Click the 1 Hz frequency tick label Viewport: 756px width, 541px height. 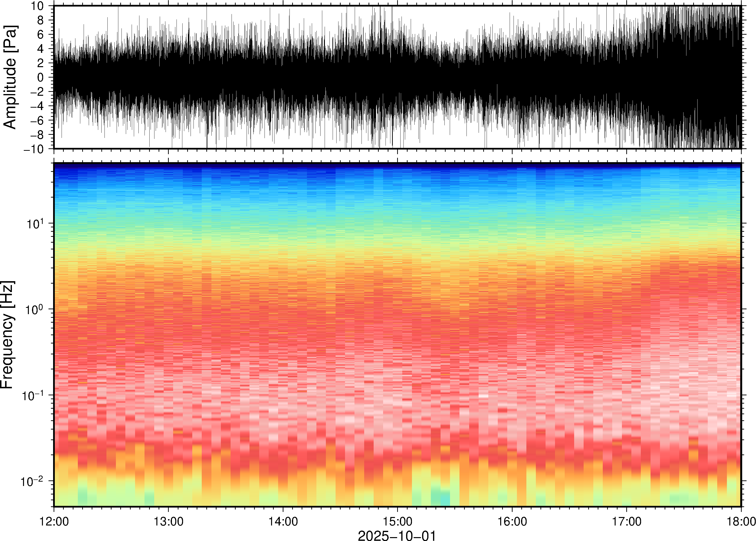[x=35, y=310]
